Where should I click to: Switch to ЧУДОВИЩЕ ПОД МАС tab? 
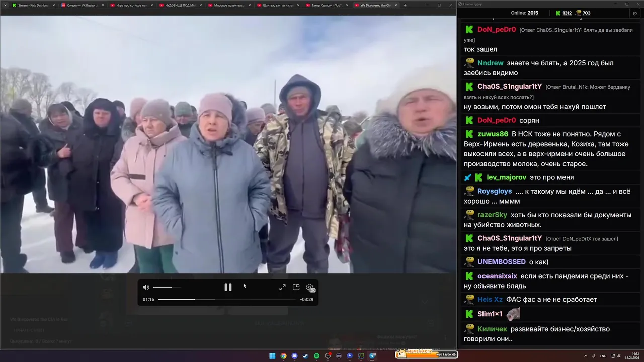click(180, 5)
